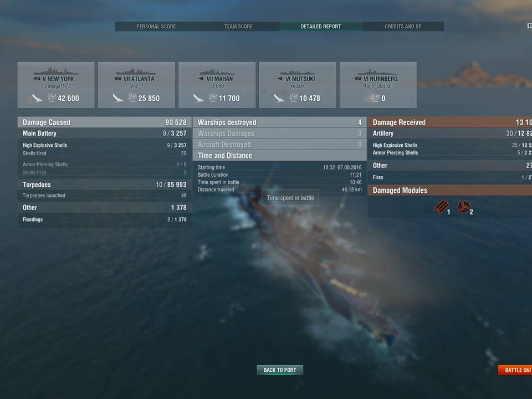This screenshot has height=399, width=532.
Task: Open the Team Score tab
Action: pyautogui.click(x=238, y=27)
